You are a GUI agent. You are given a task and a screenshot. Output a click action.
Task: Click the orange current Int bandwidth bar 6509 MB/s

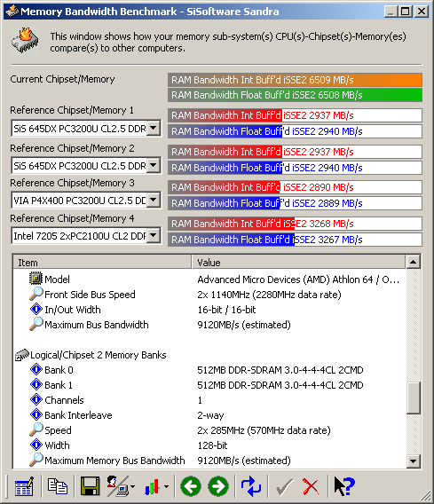(x=295, y=80)
